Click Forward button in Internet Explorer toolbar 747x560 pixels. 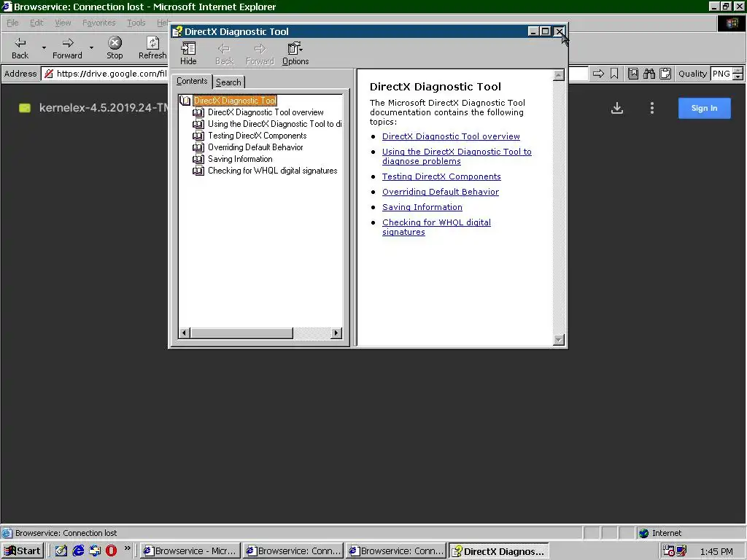tap(67, 48)
